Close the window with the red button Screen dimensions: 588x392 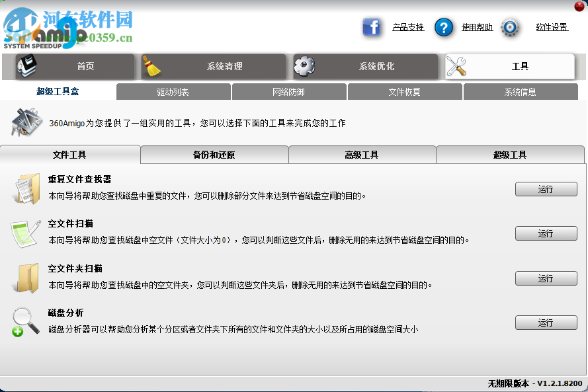(x=579, y=6)
